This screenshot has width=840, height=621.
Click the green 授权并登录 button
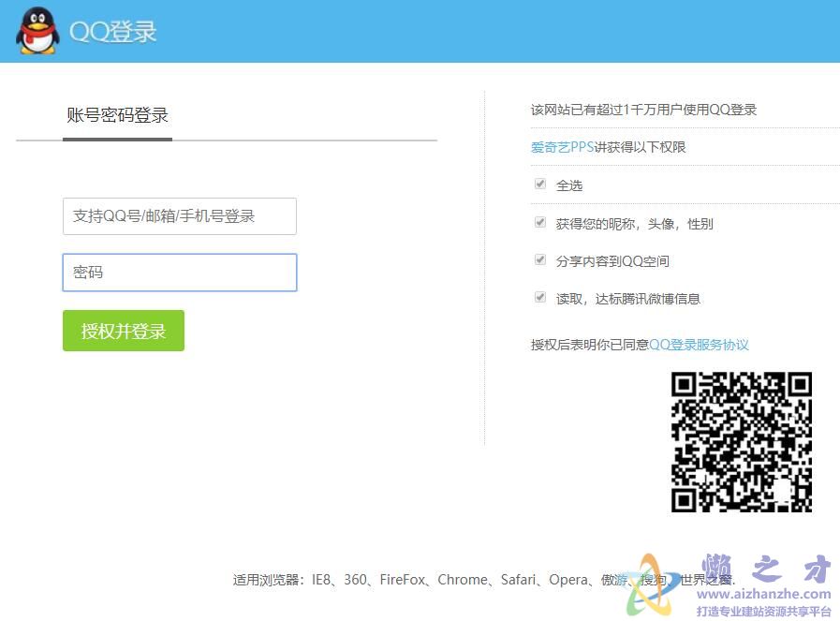point(124,331)
